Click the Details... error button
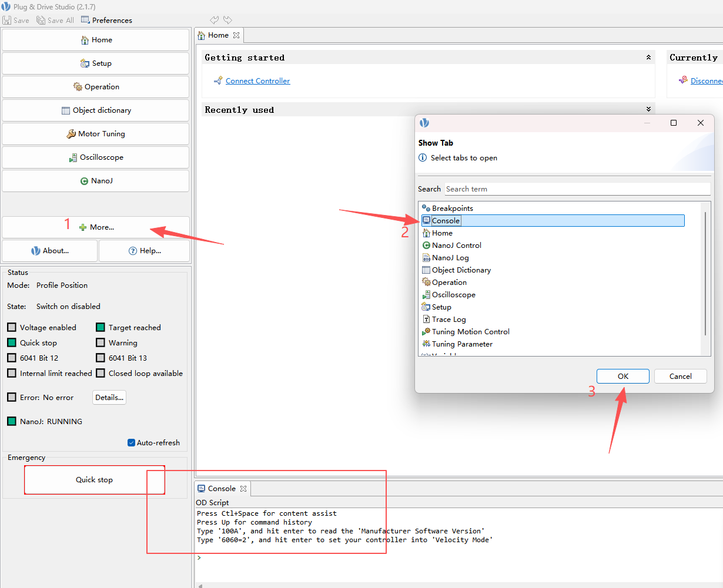 tap(109, 398)
